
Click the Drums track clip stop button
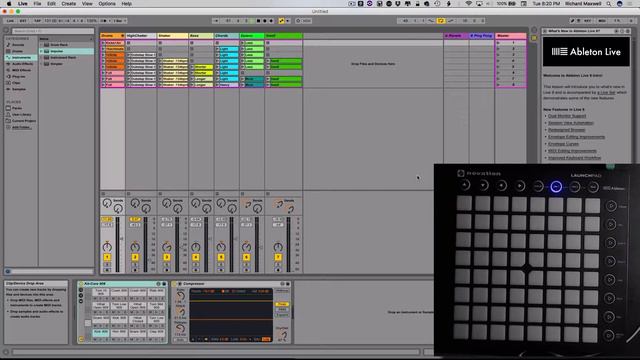click(103, 193)
